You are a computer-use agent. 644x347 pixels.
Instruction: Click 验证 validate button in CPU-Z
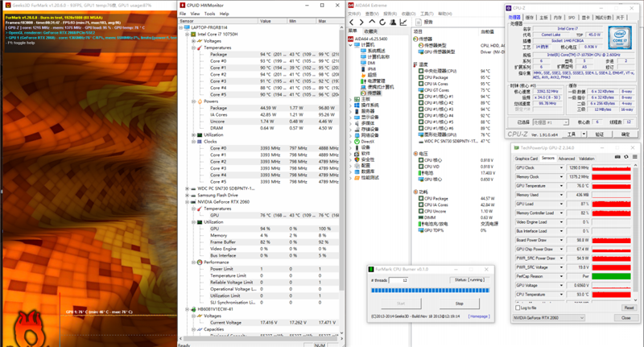pyautogui.click(x=599, y=134)
